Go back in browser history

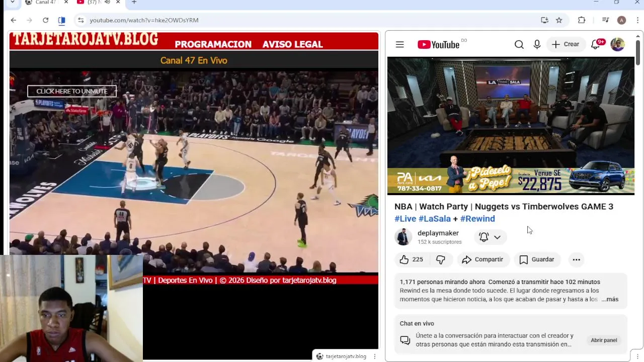click(x=14, y=20)
